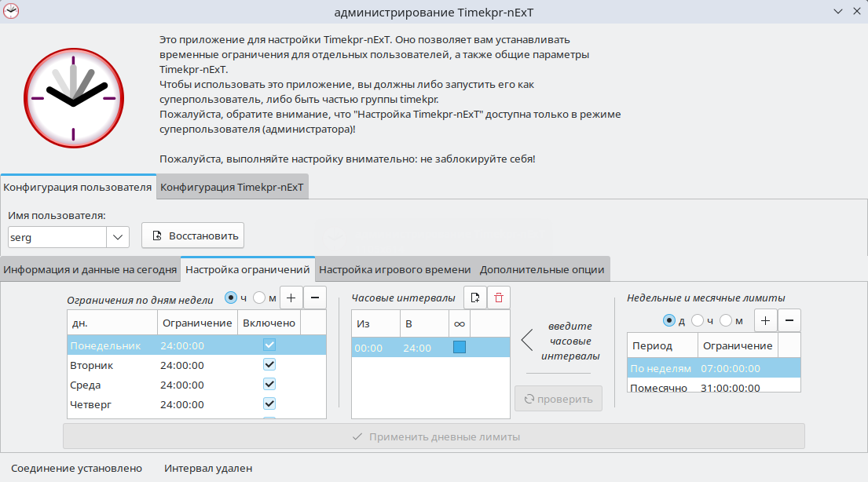Sort by дн. column header
Screen dimensions: 868x482
point(112,323)
